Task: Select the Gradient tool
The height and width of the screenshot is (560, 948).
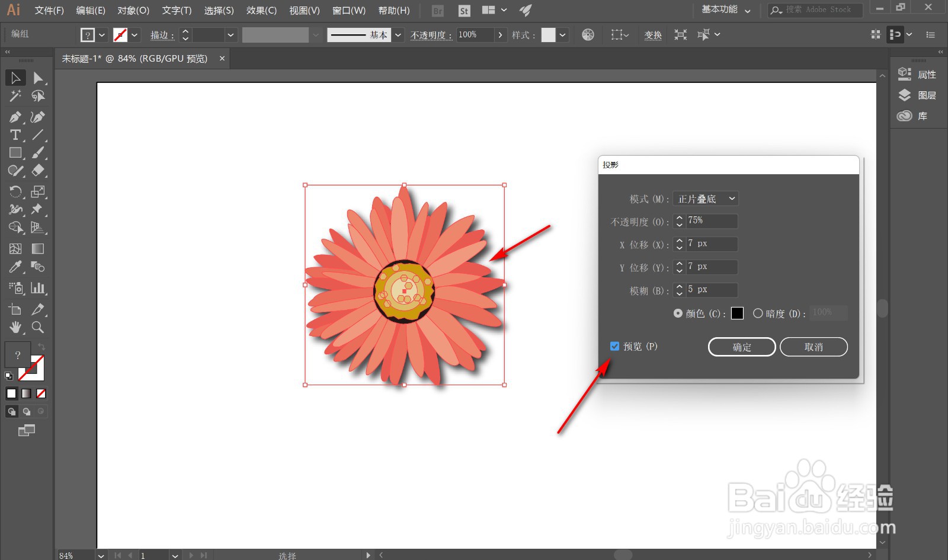Action: 38,248
